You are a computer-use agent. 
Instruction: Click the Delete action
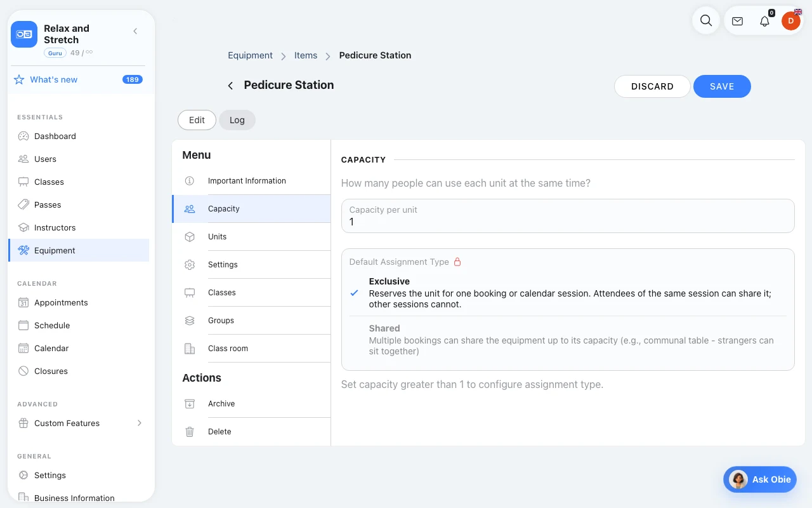point(251,432)
